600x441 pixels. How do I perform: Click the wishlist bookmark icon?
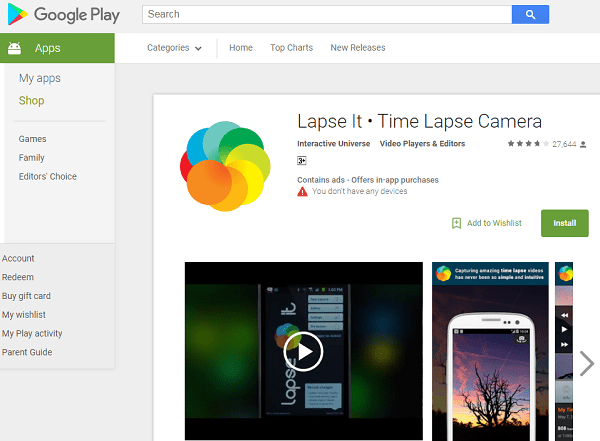click(456, 223)
